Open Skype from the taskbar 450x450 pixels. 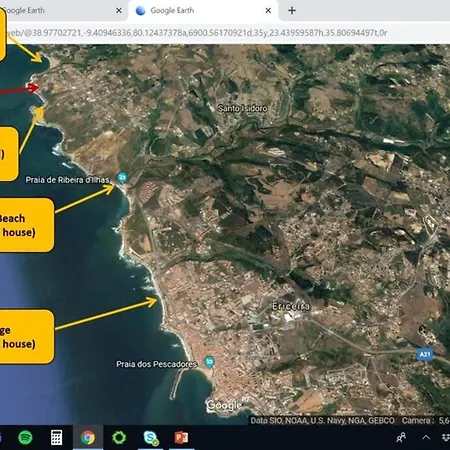click(151, 438)
